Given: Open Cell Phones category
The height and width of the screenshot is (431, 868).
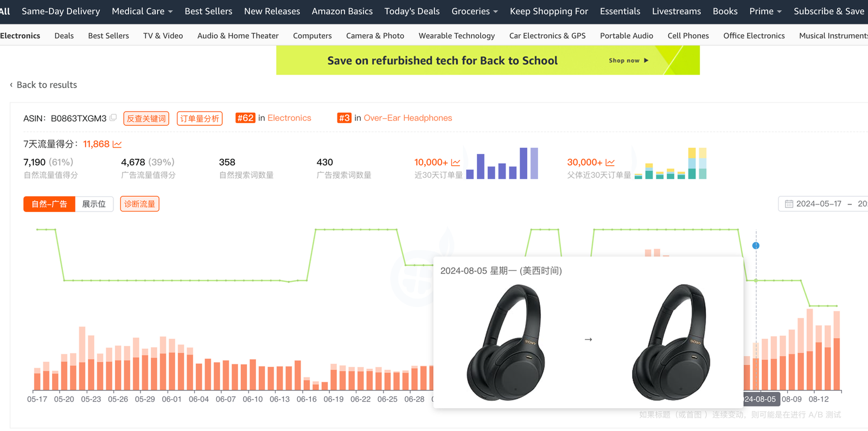Looking at the screenshot, I should click(688, 36).
